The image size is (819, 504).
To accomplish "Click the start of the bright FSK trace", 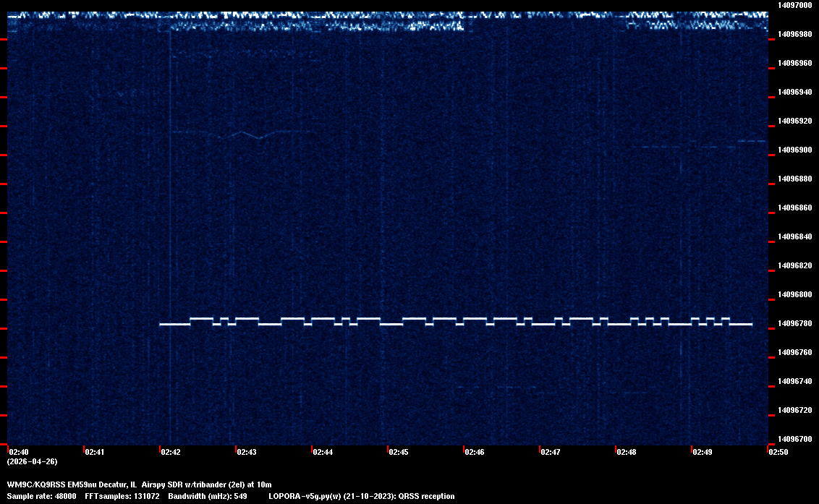I will (x=161, y=325).
